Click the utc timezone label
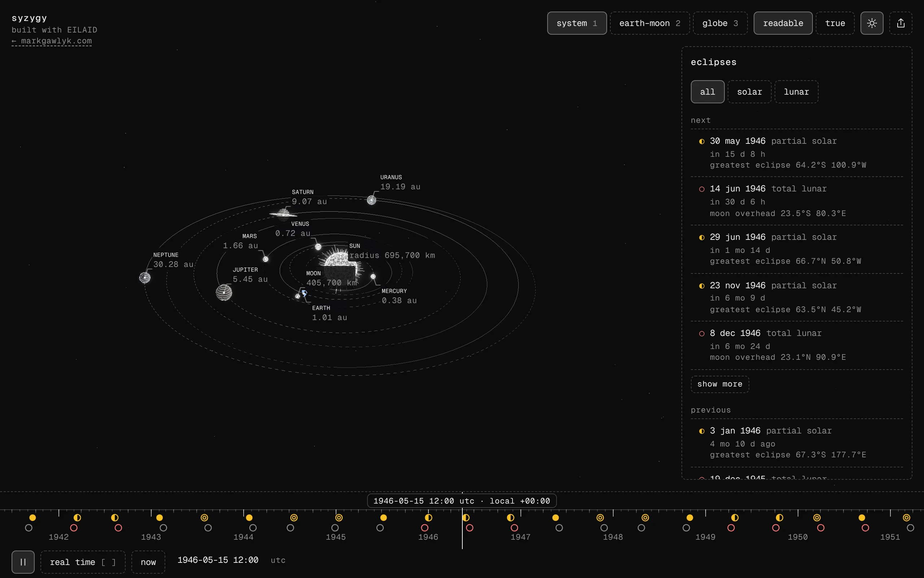The width and height of the screenshot is (924, 578). [x=278, y=560]
